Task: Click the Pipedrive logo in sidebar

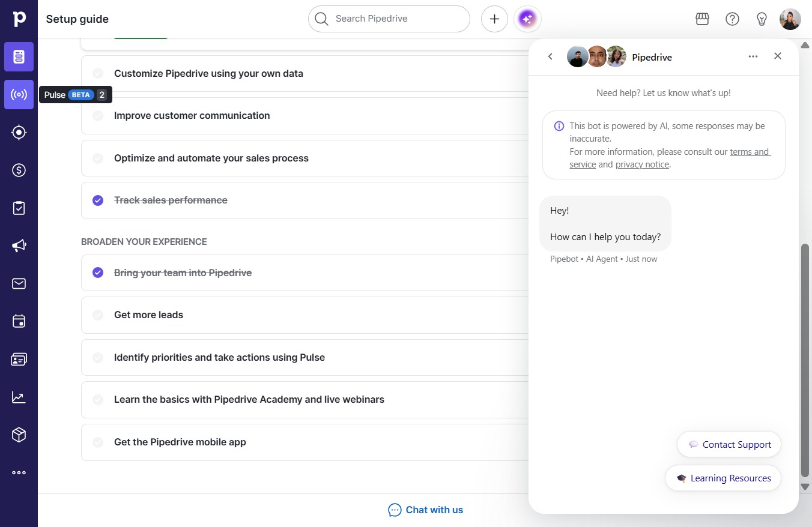Action: pos(19,19)
